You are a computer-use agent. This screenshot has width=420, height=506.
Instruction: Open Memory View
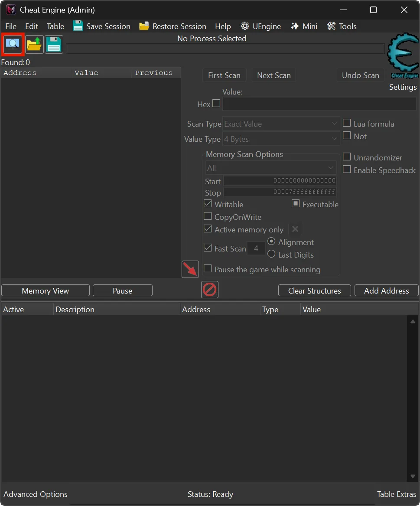pyautogui.click(x=46, y=291)
